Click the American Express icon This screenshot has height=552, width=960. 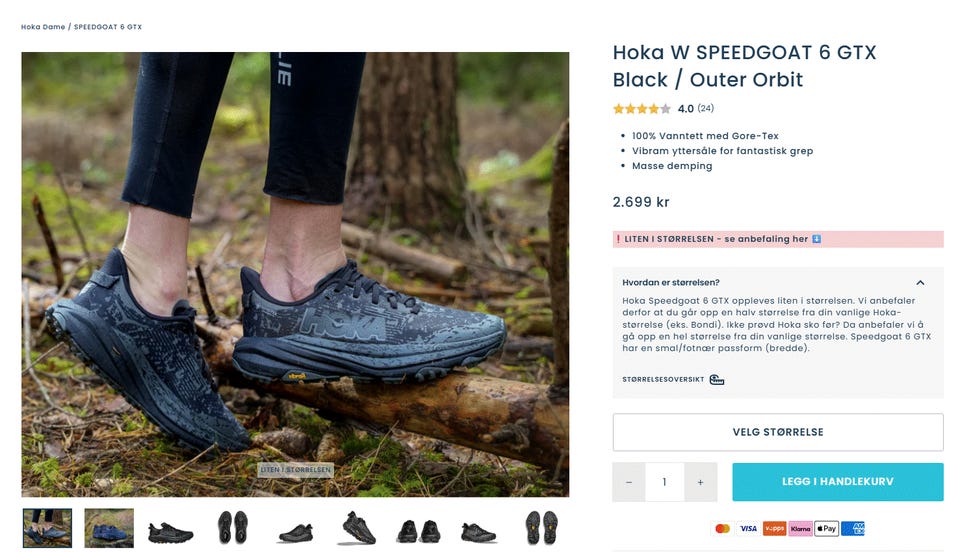(x=853, y=529)
